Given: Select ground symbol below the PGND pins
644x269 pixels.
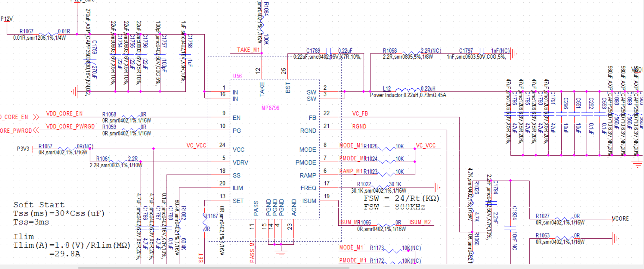Looking at the screenshot, I should [281, 253].
